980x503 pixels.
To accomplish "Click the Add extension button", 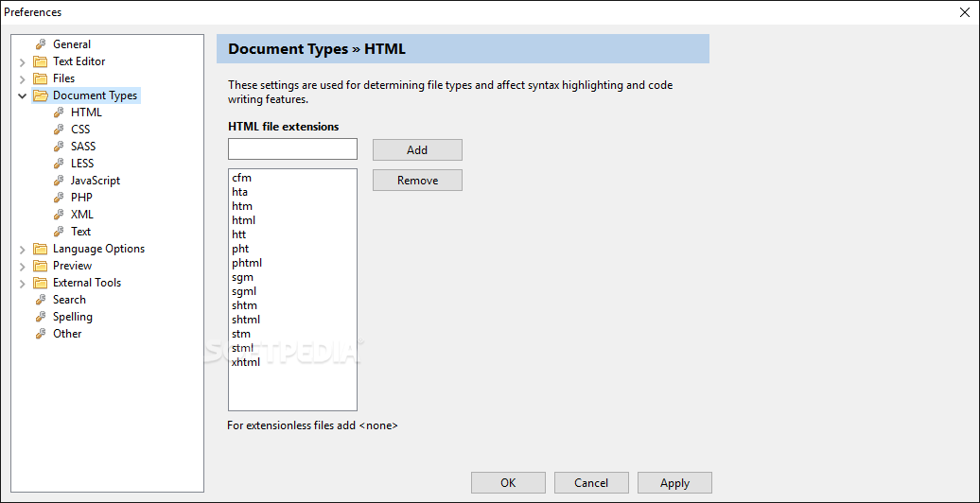I will pyautogui.click(x=417, y=150).
